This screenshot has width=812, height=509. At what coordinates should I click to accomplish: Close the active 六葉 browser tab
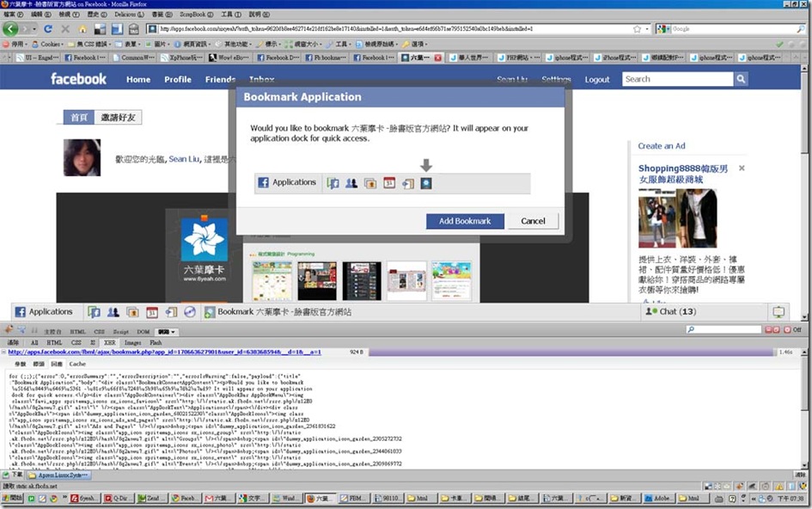[437, 58]
